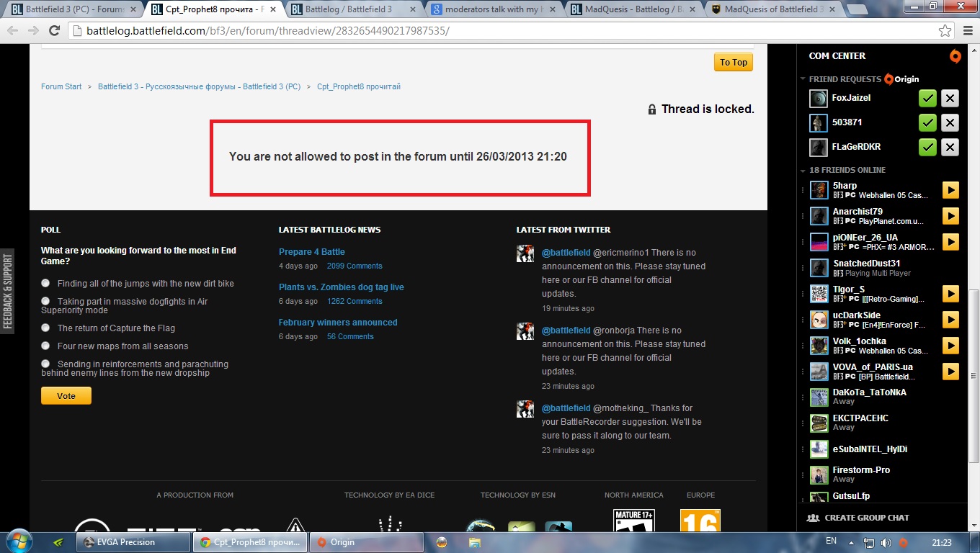
Task: Bookmark this page with the star icon
Action: (945, 31)
